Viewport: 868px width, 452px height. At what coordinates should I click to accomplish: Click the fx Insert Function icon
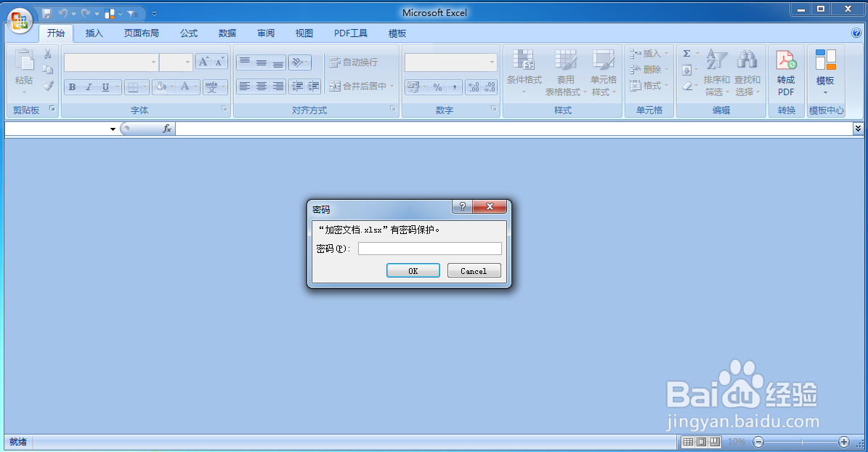pyautogui.click(x=166, y=129)
